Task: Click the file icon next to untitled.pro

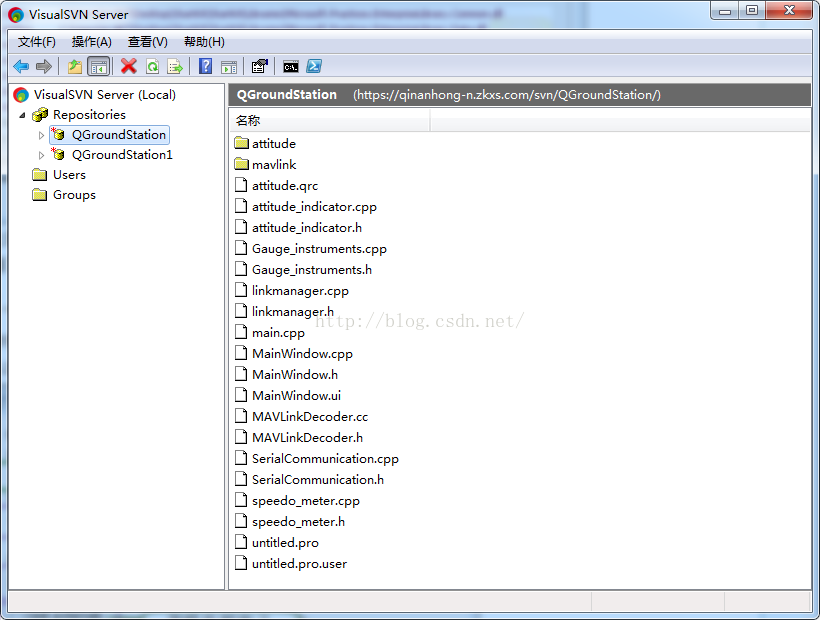Action: pos(241,542)
